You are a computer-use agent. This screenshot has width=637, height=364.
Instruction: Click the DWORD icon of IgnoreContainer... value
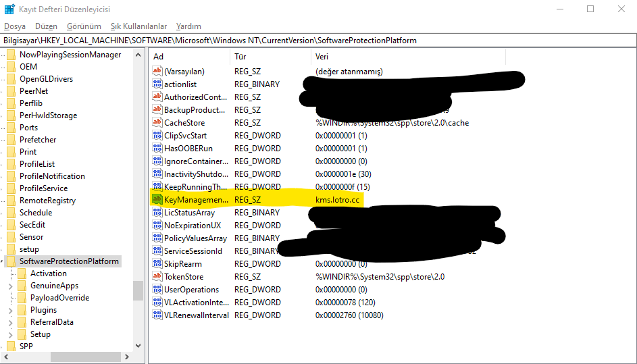click(157, 161)
